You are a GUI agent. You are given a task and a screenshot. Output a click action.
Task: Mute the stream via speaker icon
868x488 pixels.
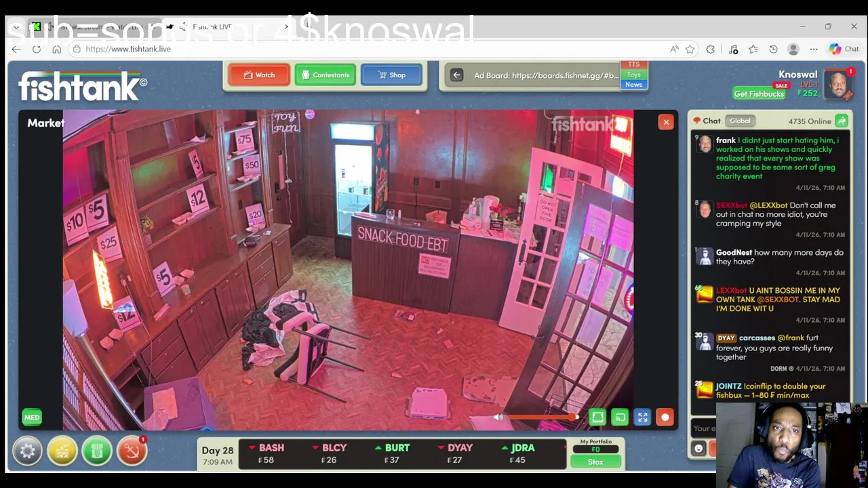(x=498, y=418)
